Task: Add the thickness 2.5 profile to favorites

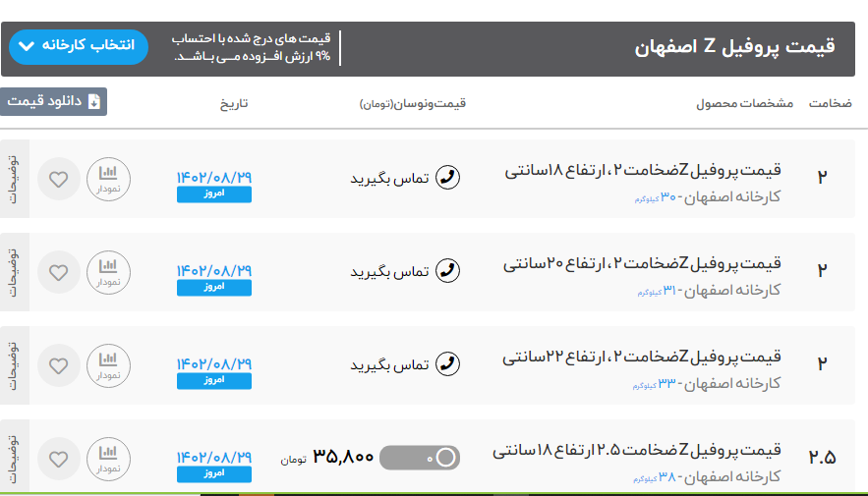Action: click(58, 459)
